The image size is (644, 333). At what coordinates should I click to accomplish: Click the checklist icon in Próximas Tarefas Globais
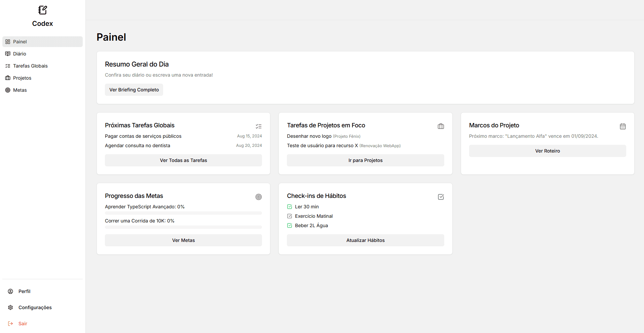click(x=258, y=126)
